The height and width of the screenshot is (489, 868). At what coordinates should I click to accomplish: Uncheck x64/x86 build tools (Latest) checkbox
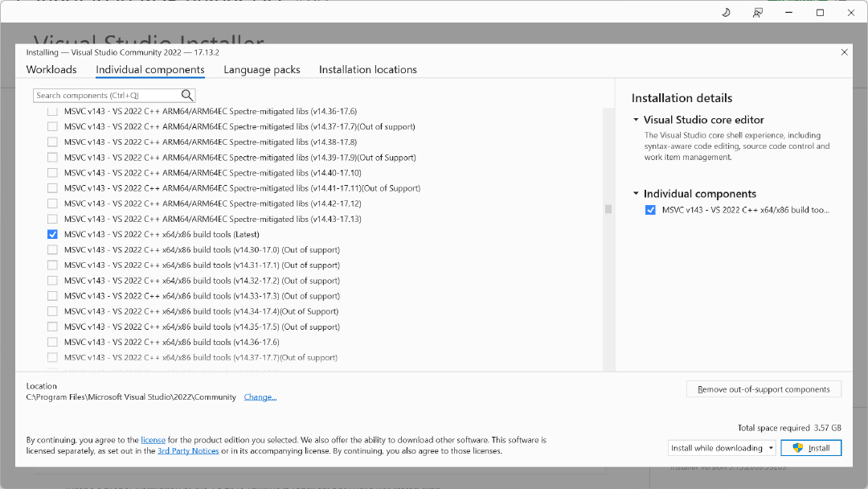point(52,234)
